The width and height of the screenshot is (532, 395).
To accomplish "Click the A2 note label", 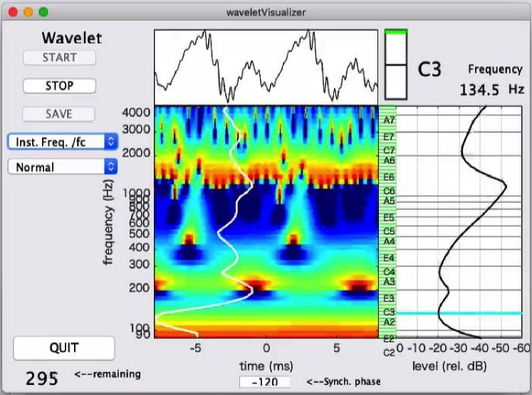I will point(389,322).
